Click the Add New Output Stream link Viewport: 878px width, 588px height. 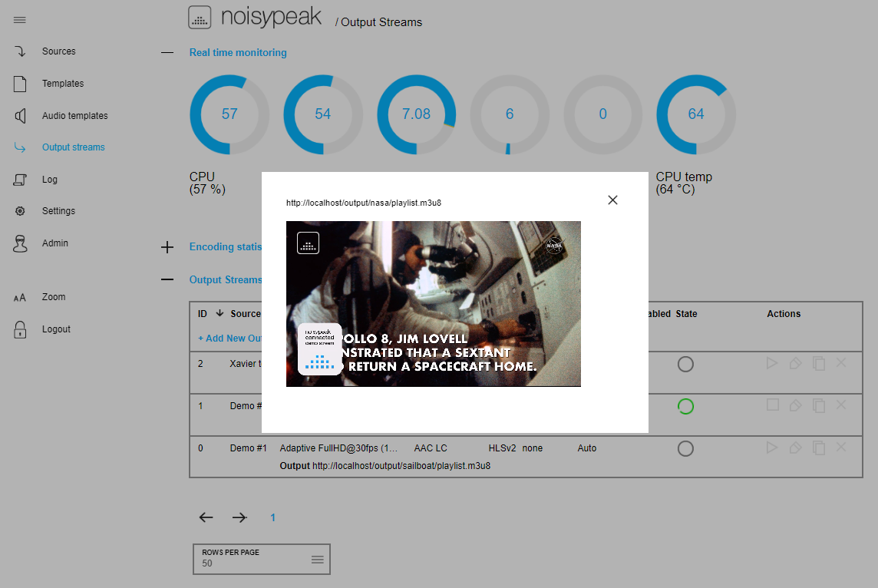coord(229,339)
